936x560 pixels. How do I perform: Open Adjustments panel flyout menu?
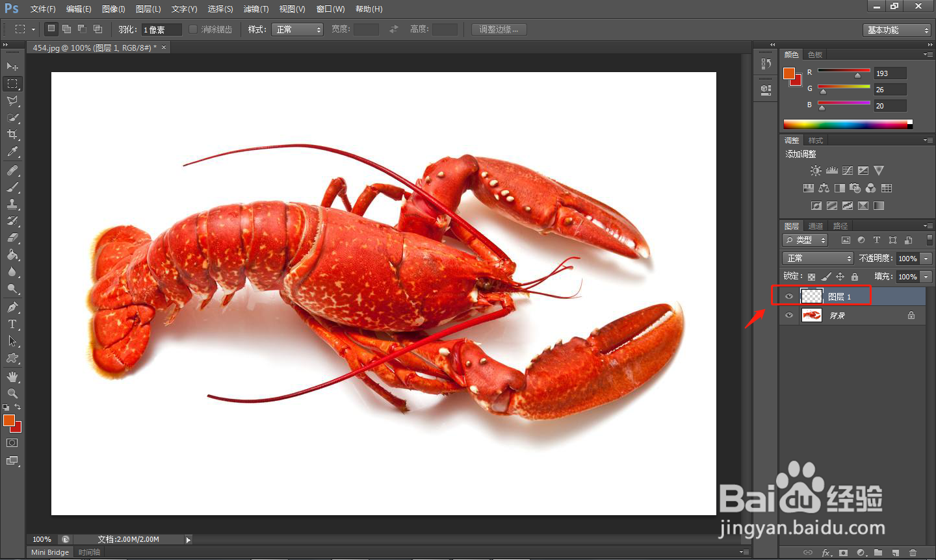click(928, 140)
